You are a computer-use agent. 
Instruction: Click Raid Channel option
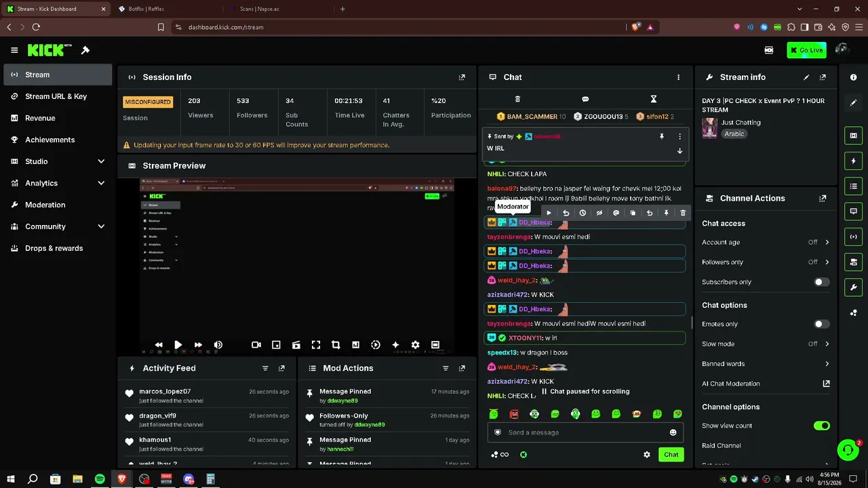tap(722, 446)
